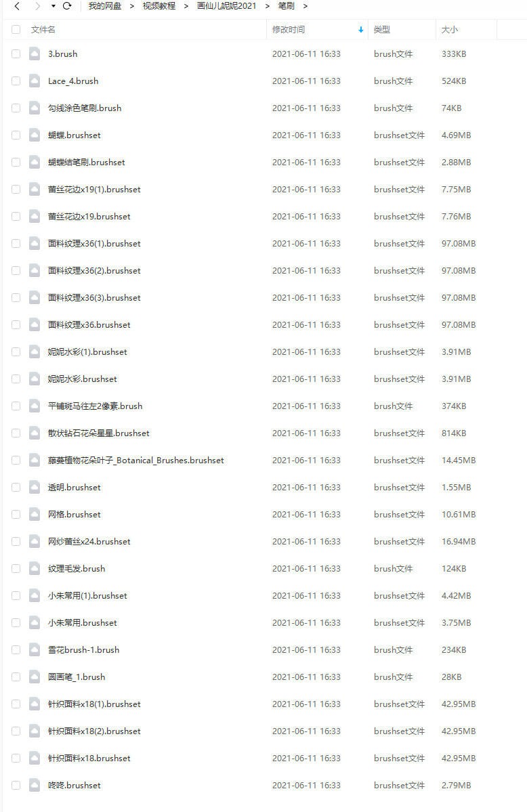Refresh the folder listing
Screen dimensions: 527x812
(x=67, y=6)
